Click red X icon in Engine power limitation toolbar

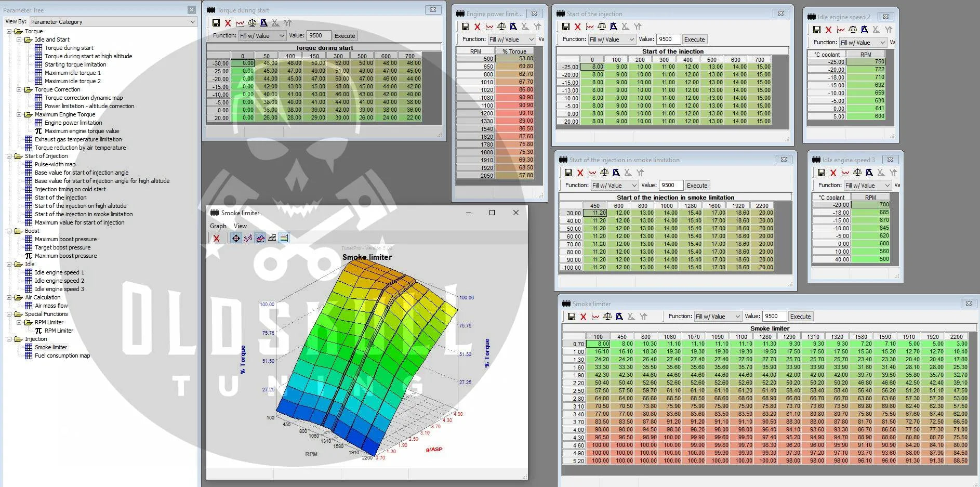(x=477, y=27)
